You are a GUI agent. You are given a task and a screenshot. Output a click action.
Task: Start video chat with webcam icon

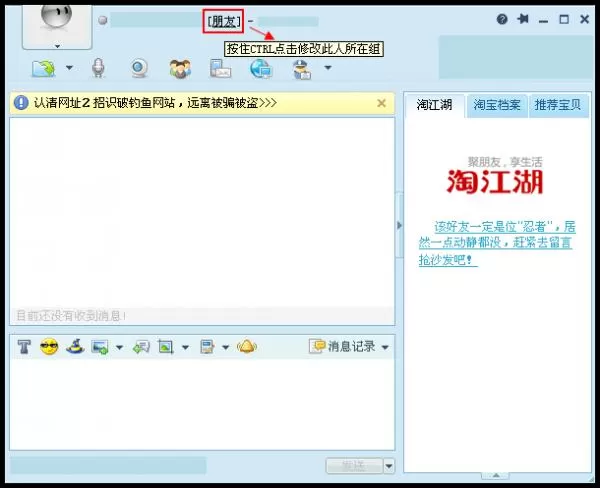tap(139, 69)
